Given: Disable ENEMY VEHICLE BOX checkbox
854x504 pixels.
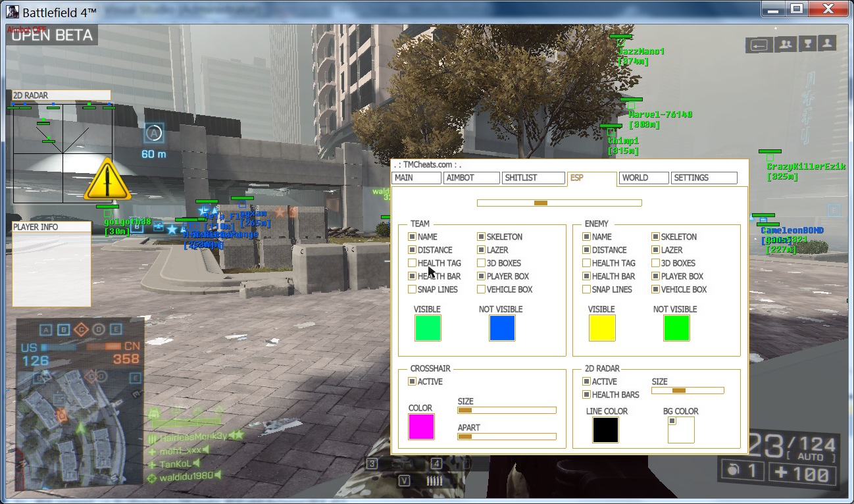Looking at the screenshot, I should 655,290.
